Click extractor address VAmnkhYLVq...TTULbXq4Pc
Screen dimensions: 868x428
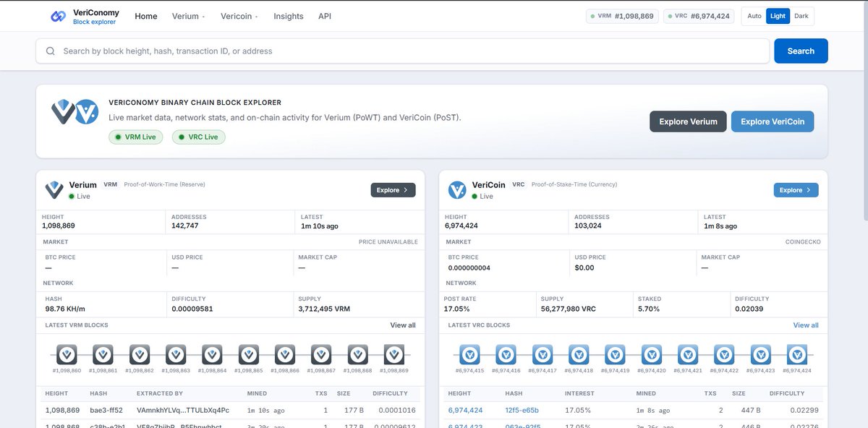click(183, 410)
